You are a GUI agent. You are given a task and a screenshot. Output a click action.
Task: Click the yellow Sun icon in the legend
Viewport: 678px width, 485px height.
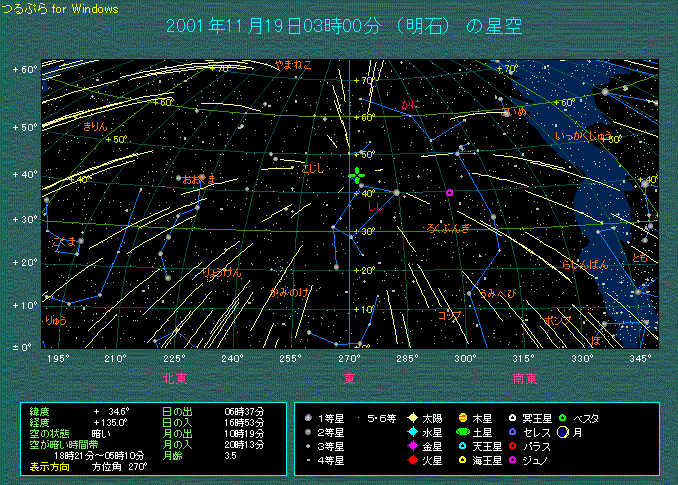(x=412, y=417)
